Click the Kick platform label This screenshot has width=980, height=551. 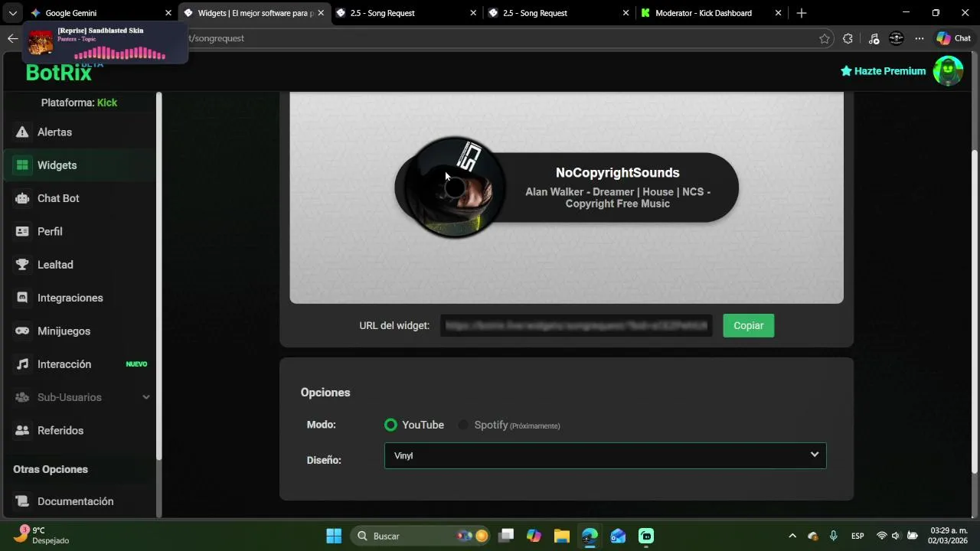pos(107,103)
